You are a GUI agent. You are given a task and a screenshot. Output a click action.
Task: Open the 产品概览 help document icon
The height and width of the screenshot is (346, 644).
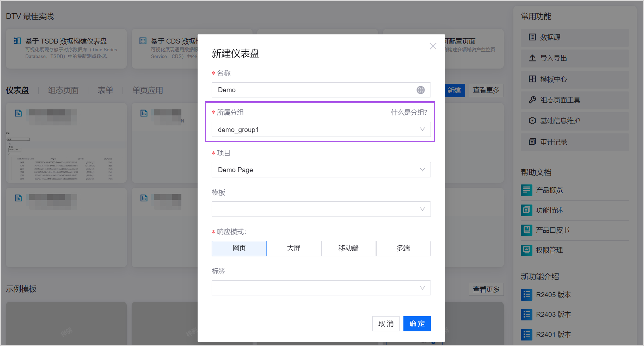pos(527,190)
